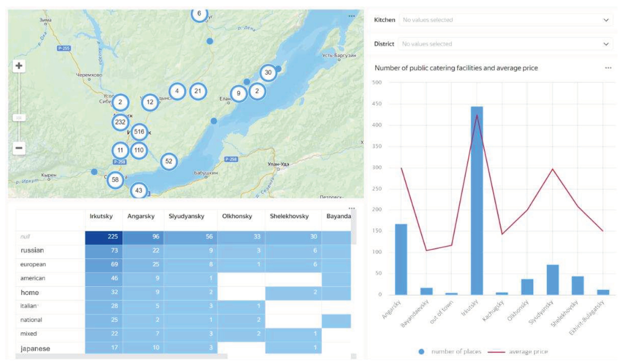The image size is (622, 364).
Task: Click the 110 cluster marker on map
Action: click(139, 150)
